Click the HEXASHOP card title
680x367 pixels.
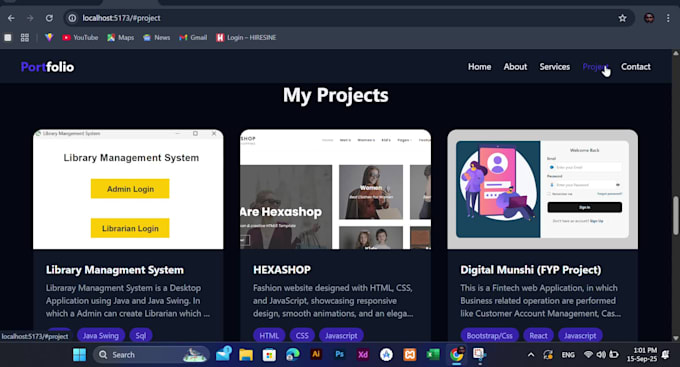282,270
